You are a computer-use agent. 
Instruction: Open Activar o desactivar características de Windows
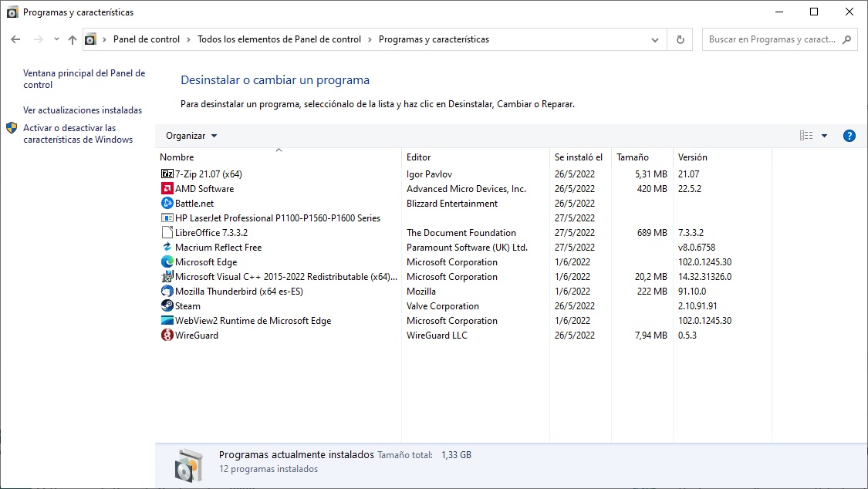coord(78,134)
